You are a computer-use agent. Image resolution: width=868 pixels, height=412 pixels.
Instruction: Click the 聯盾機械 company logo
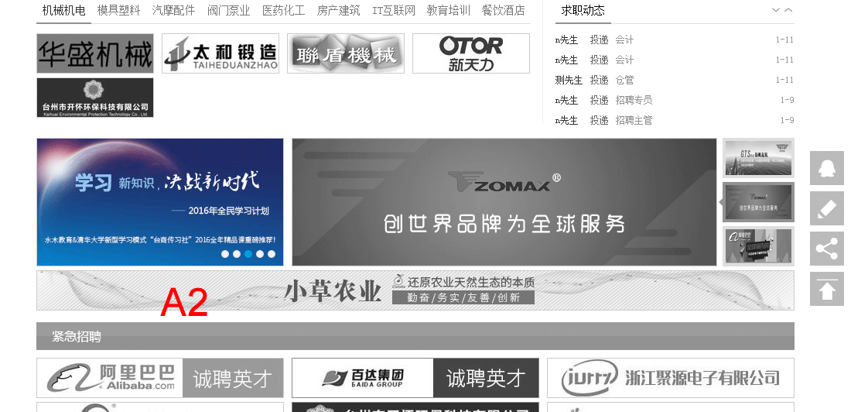tap(345, 53)
